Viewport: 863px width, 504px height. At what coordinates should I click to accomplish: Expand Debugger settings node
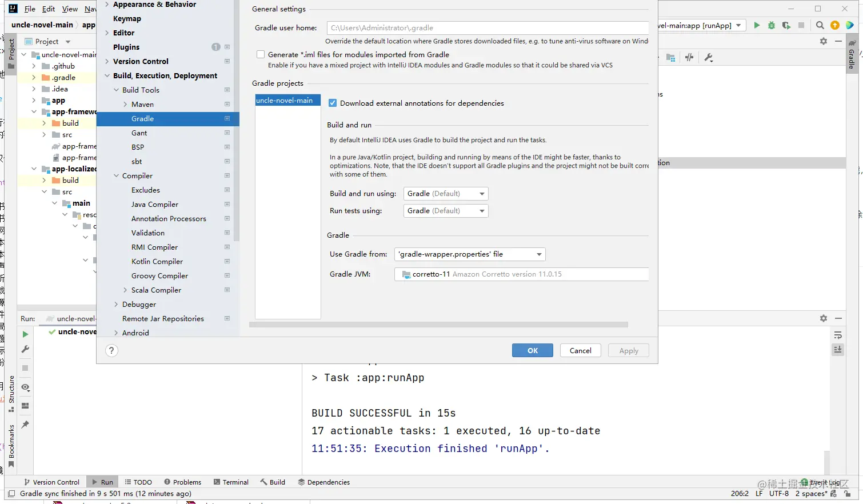coord(116,305)
